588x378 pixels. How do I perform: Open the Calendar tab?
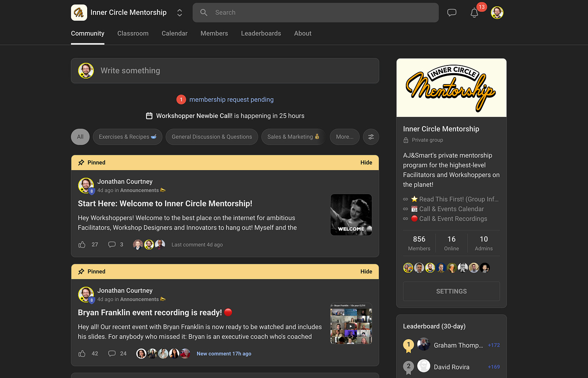(x=174, y=34)
